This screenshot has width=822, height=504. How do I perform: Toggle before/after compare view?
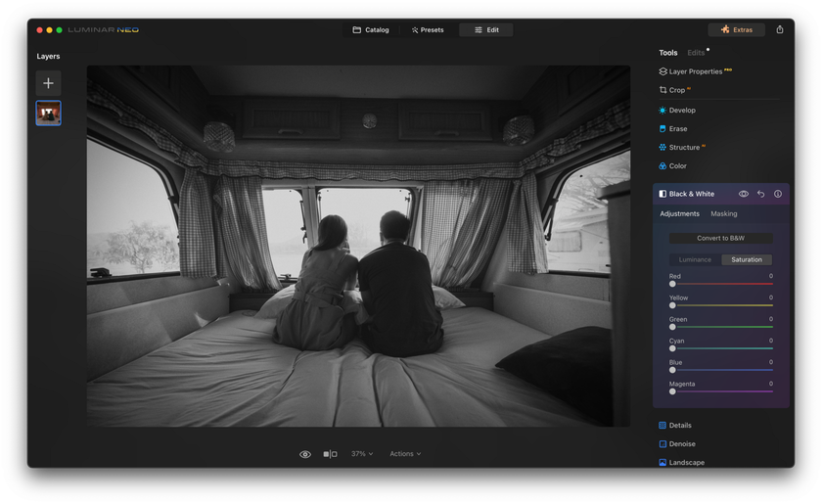tap(331, 454)
